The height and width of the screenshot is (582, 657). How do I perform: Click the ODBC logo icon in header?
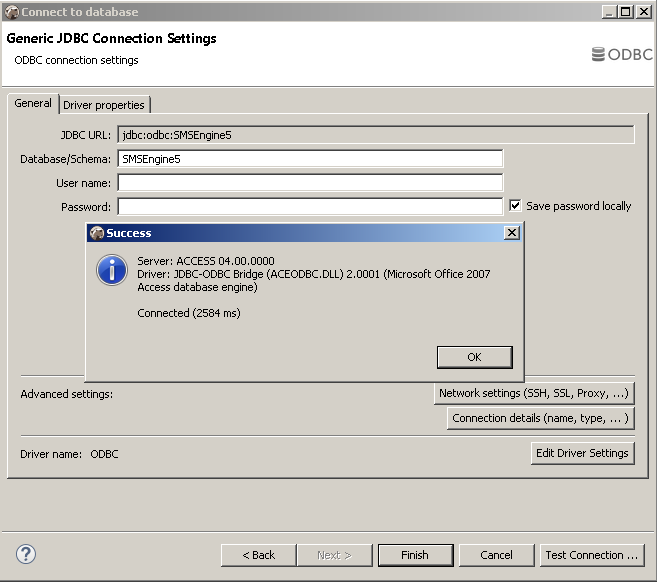point(599,54)
